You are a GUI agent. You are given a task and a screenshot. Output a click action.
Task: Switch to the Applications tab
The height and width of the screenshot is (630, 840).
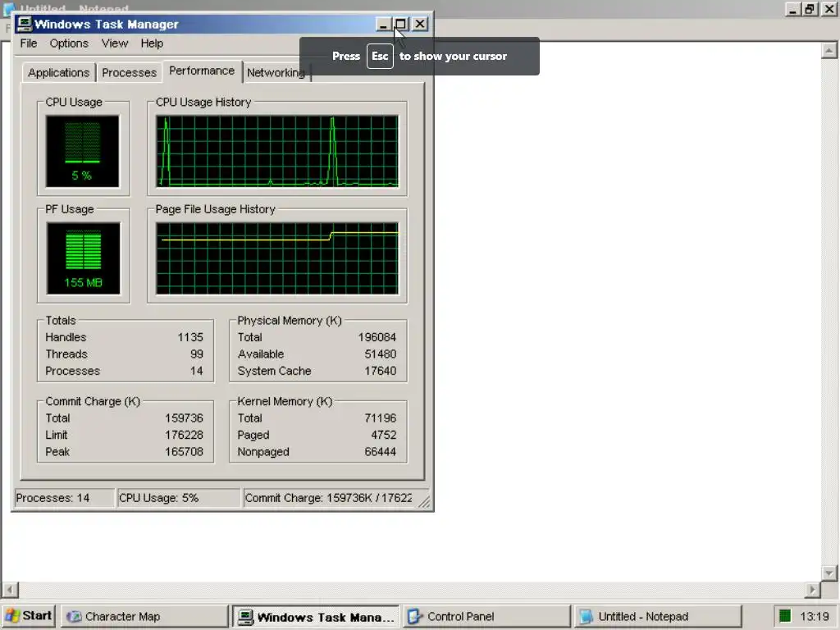click(59, 73)
